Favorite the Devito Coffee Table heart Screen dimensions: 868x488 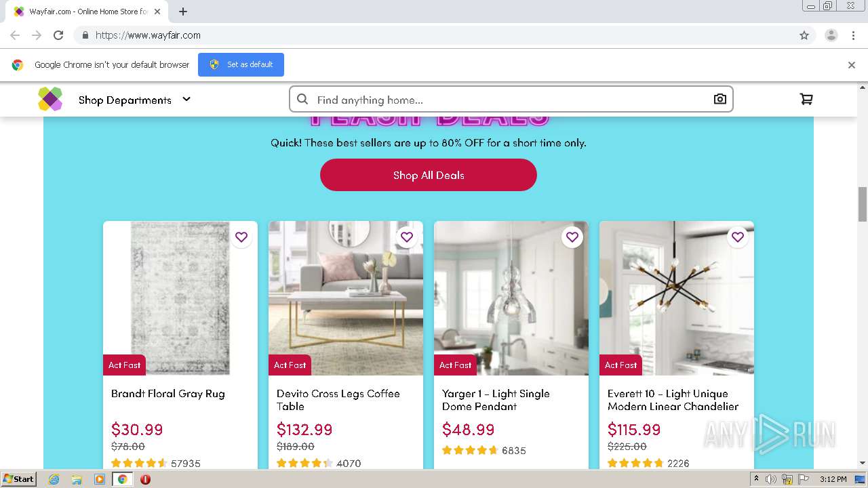point(407,237)
